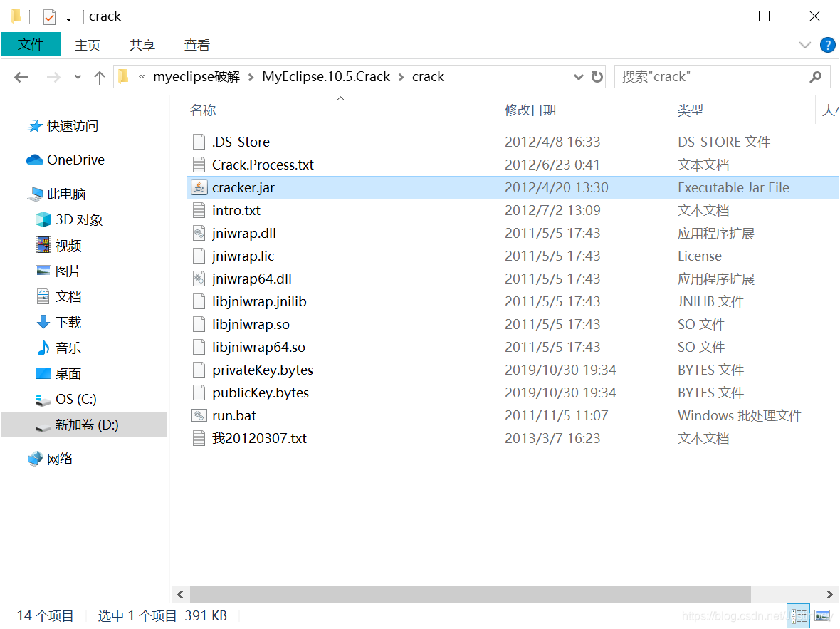This screenshot has height=629, width=840.
Task: Select the libjniwrap64.so file name
Action: coord(258,347)
